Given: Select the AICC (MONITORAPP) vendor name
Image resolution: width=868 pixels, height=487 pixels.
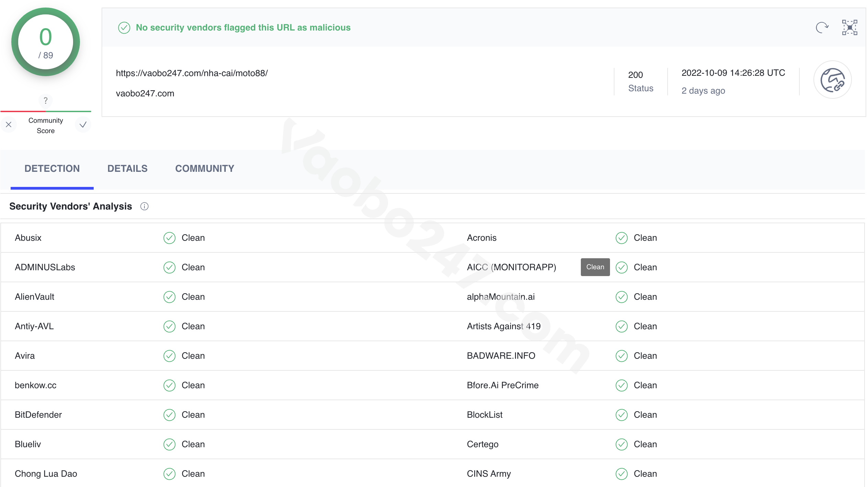Looking at the screenshot, I should (x=512, y=268).
